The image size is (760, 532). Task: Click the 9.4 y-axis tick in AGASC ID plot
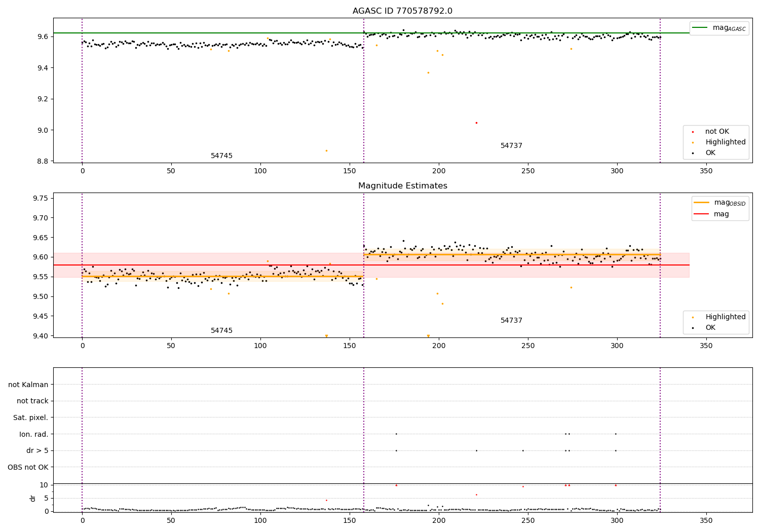coord(43,68)
